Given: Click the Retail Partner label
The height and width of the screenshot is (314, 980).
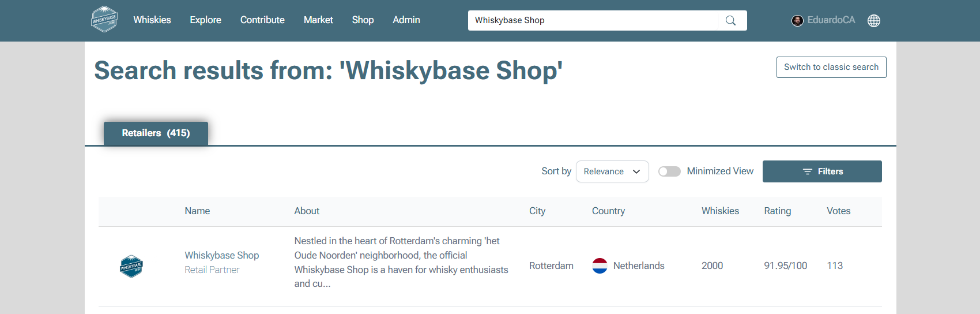Looking at the screenshot, I should (212, 270).
